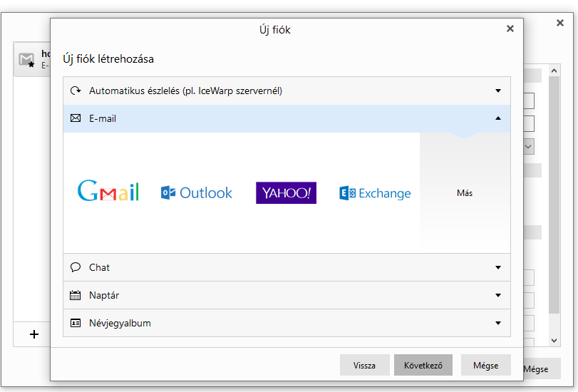578x392 pixels.
Task: Close the background accounts window
Action: point(560,23)
